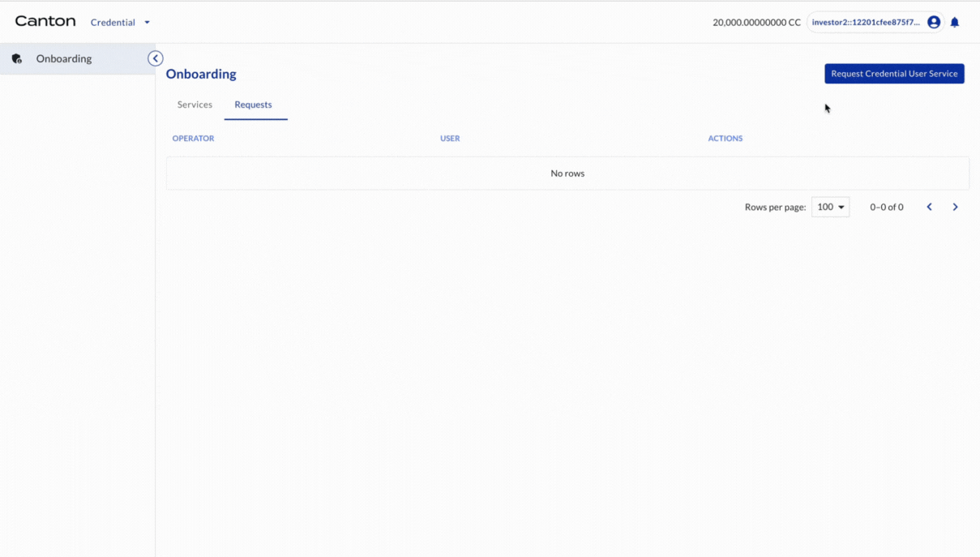Click the ACTIONS column header
980x557 pixels.
point(725,138)
